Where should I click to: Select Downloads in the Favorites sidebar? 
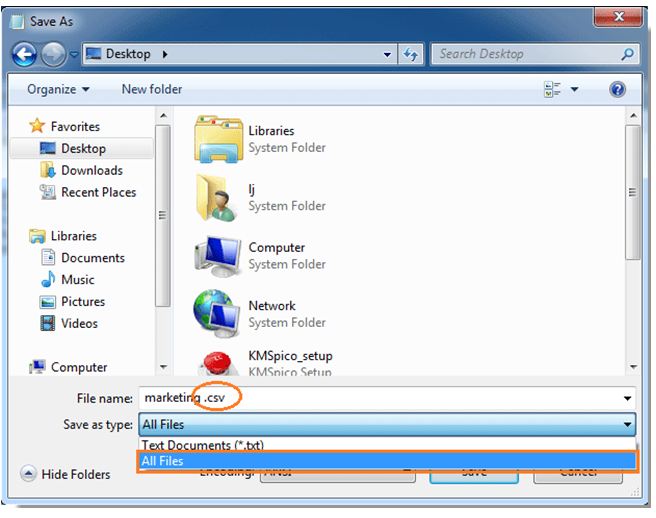pyautogui.click(x=92, y=170)
